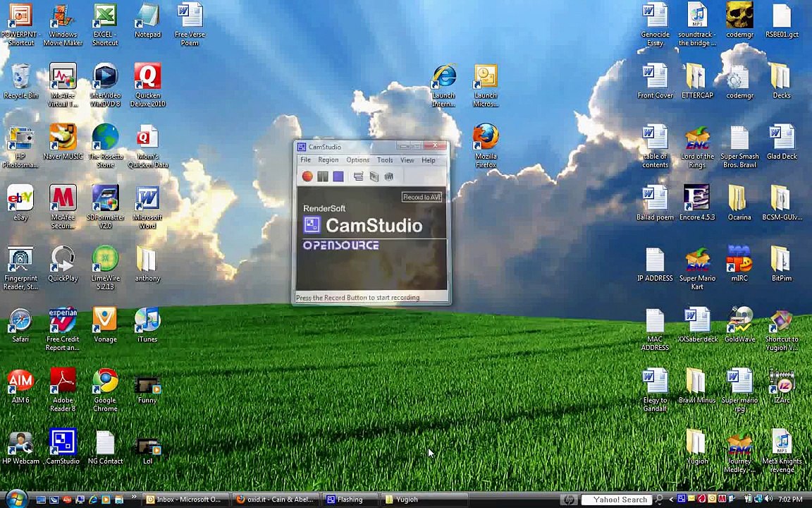Screen dimensions: 812x508
Task: Select the InterVideo WinDVD 8 icon
Action: click(x=105, y=86)
